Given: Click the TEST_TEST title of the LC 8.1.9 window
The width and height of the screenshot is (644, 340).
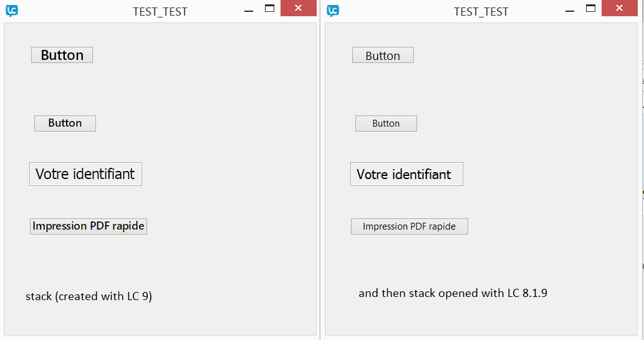Looking at the screenshot, I should pyautogui.click(x=481, y=11).
